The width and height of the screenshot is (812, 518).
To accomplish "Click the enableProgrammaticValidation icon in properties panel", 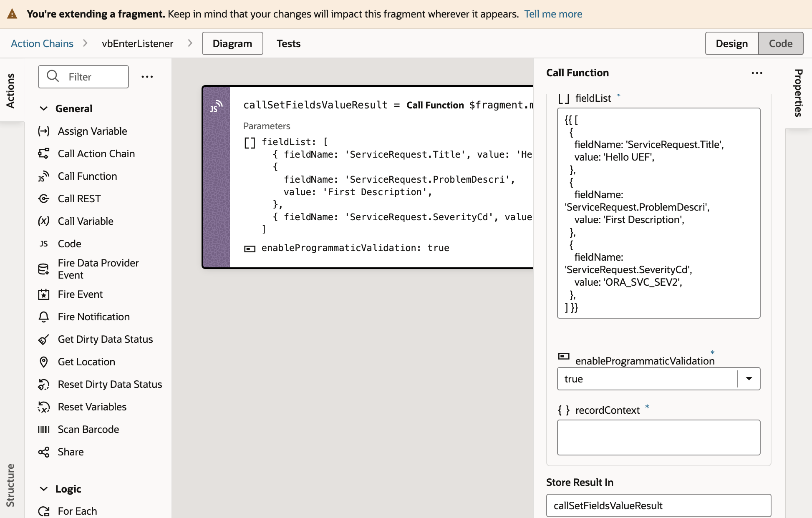I will (564, 356).
